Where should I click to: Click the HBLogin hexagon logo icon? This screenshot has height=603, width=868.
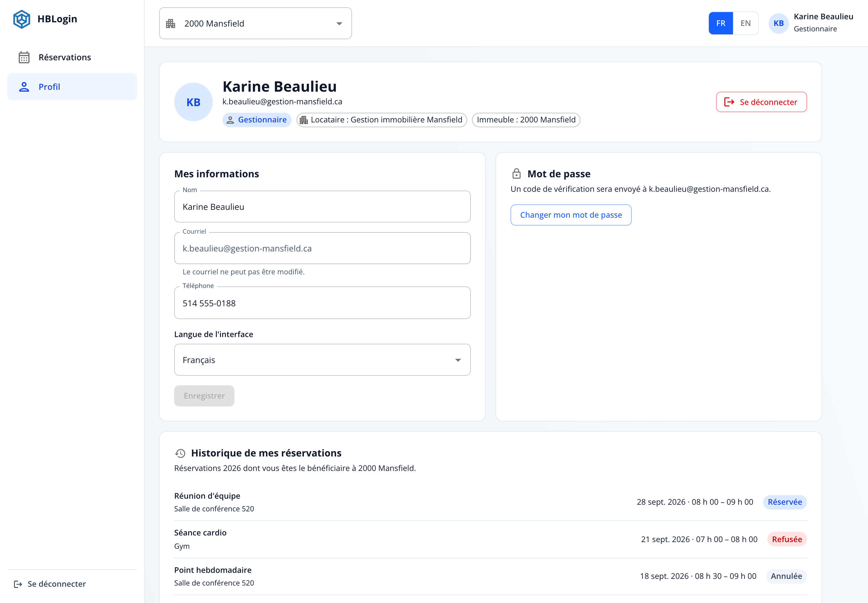pyautogui.click(x=21, y=19)
